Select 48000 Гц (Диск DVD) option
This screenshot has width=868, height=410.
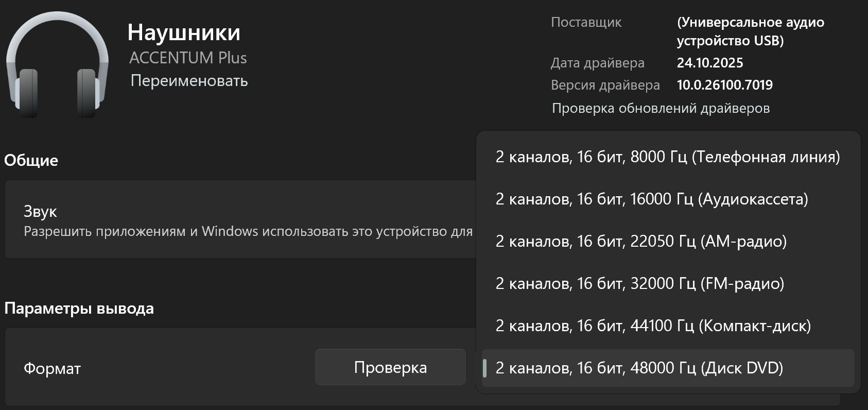(x=639, y=368)
